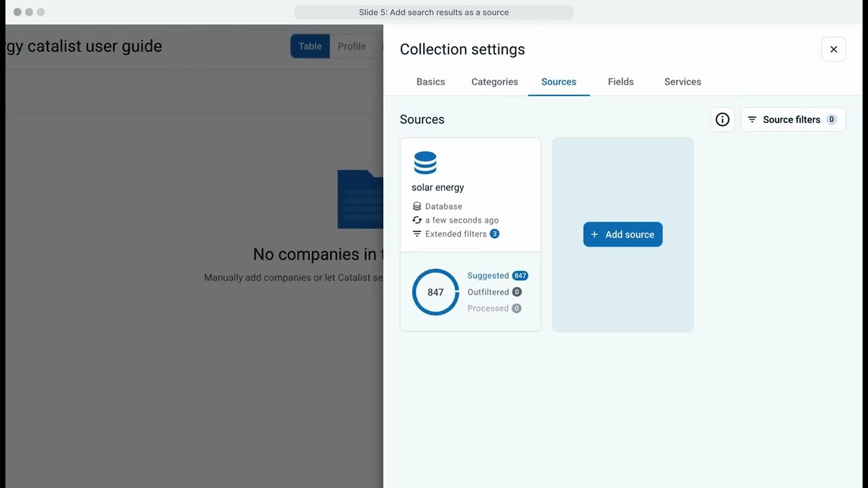Click the sync refresh icon
The height and width of the screenshot is (488, 868).
pyautogui.click(x=417, y=220)
